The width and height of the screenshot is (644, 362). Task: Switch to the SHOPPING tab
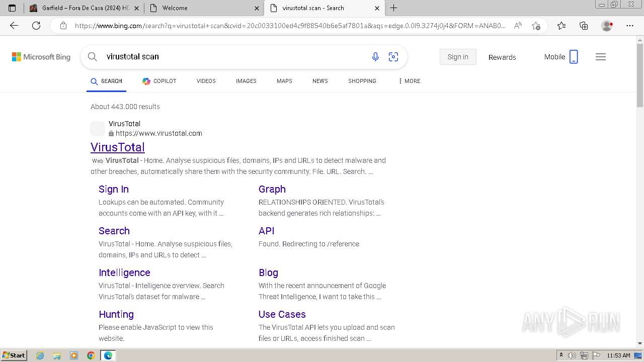(362, 81)
